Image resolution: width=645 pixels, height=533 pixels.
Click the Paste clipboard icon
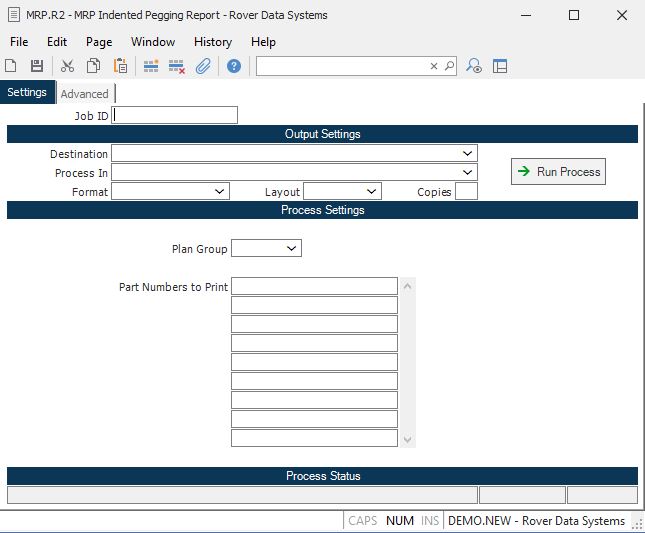click(x=120, y=66)
